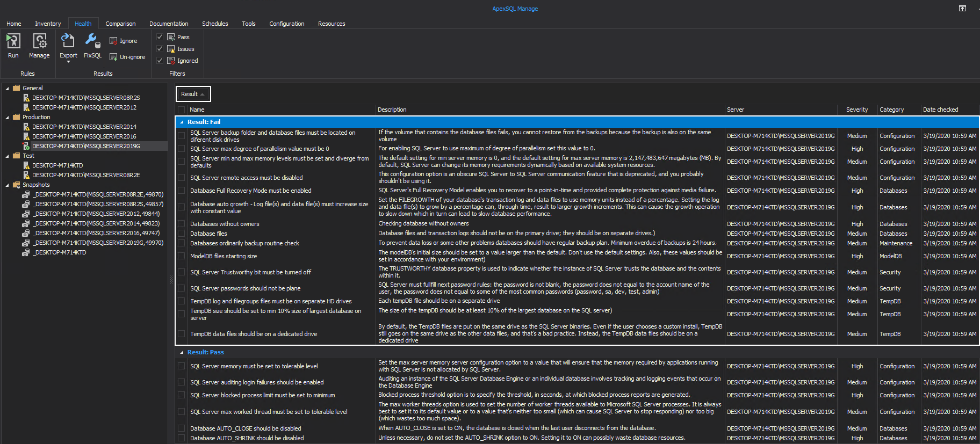This screenshot has width=980, height=444.
Task: Click the MSSQLSERVER2012 server icon under General
Action: (26, 107)
